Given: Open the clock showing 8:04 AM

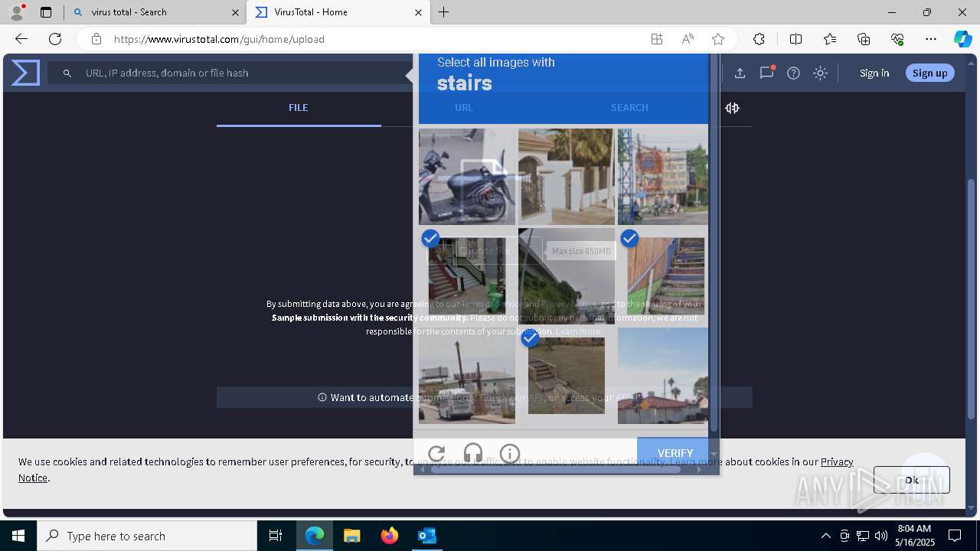Looking at the screenshot, I should click(914, 536).
